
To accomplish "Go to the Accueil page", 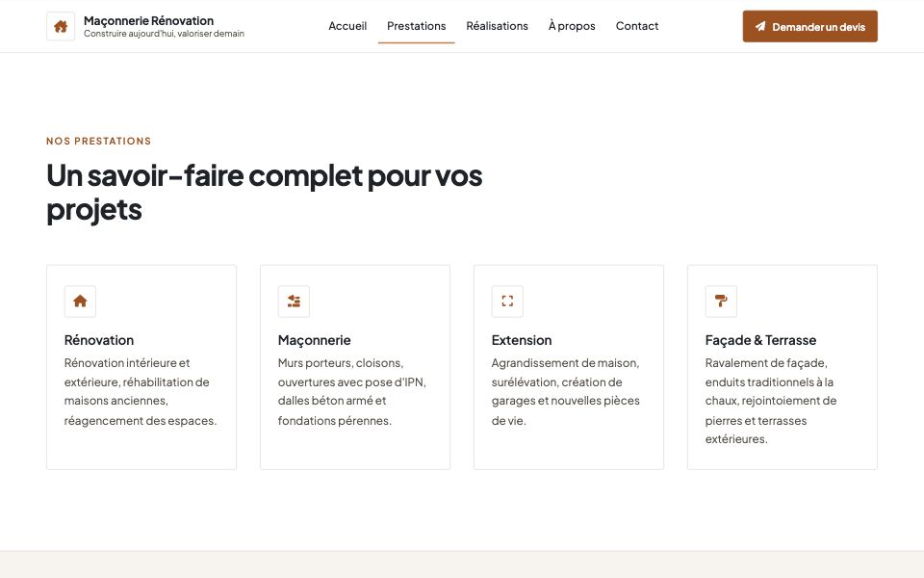I will pos(347,26).
